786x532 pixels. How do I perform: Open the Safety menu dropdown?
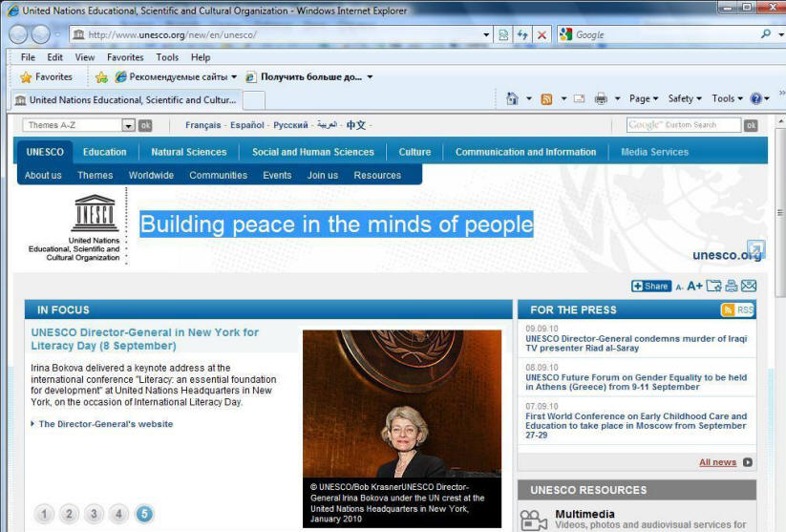685,98
